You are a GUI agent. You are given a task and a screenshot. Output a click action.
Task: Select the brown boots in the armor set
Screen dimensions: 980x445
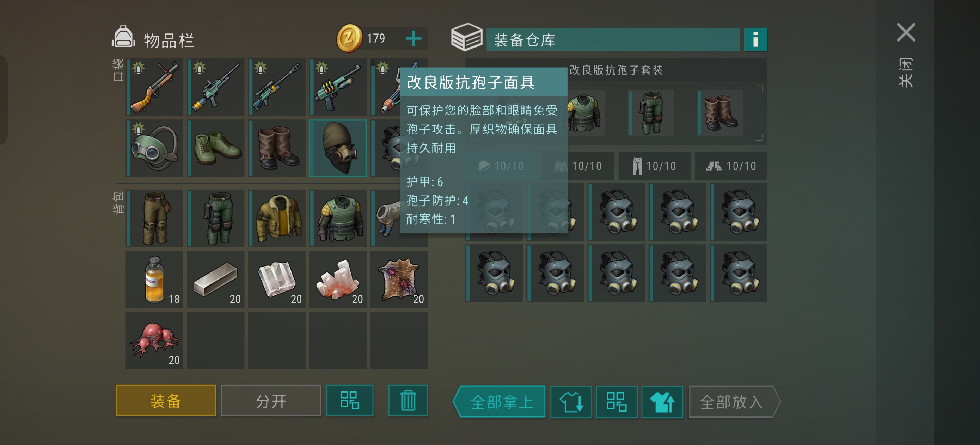[x=721, y=113]
